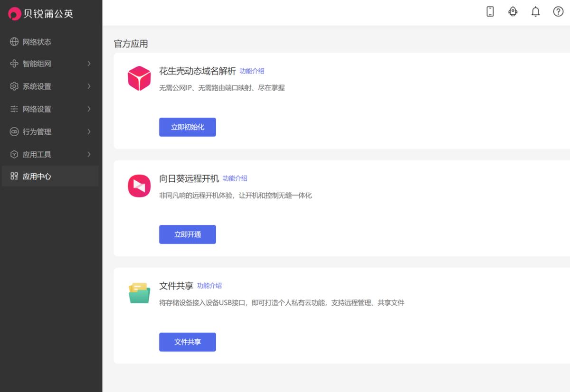Image resolution: width=570 pixels, height=392 pixels.
Task: Click the 应用工具 hexagon icon
Action: [x=13, y=154]
